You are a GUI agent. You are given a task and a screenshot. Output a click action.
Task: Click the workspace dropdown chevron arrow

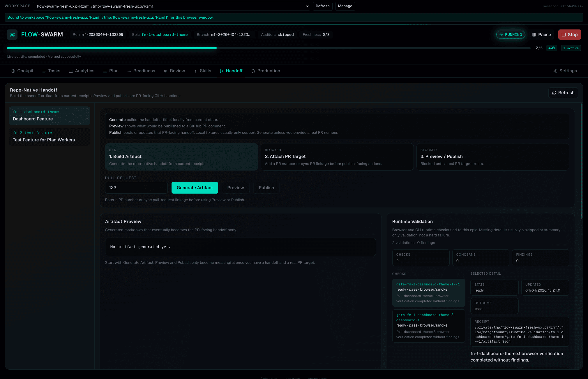click(307, 6)
